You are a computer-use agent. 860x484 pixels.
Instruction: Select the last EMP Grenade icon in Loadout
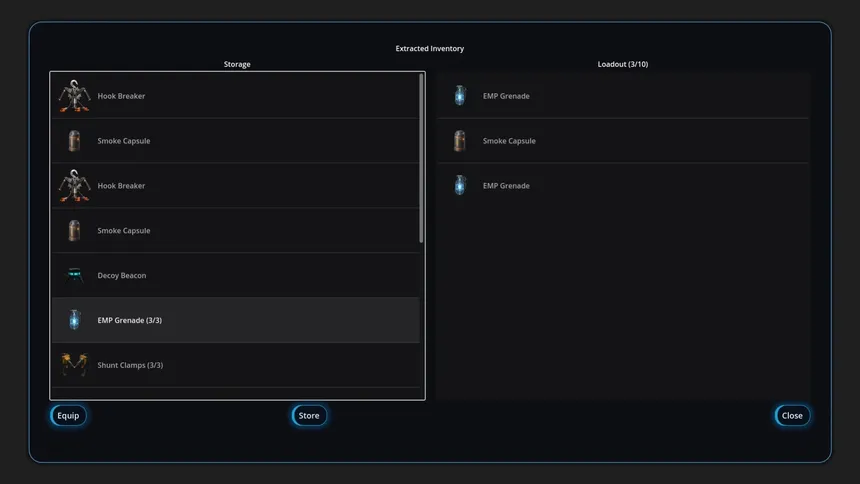pos(459,186)
